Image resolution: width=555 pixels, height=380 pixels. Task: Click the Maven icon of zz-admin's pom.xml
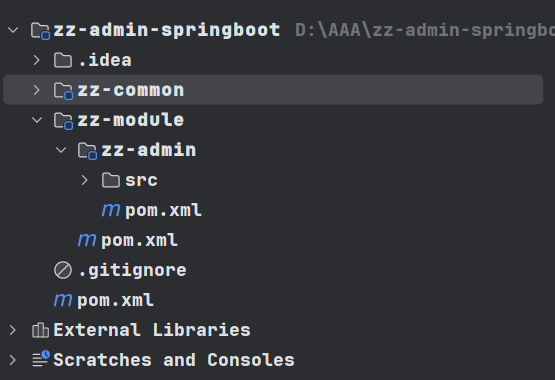coord(111,210)
